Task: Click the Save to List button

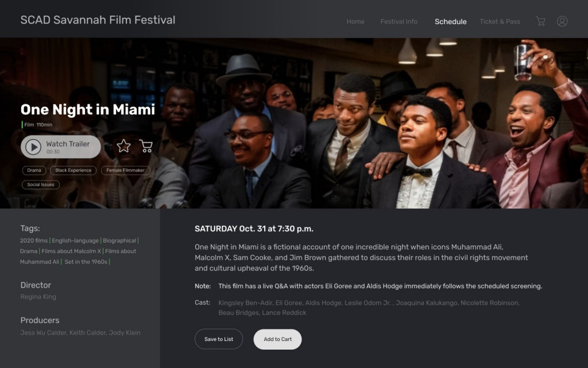Action: [218, 339]
